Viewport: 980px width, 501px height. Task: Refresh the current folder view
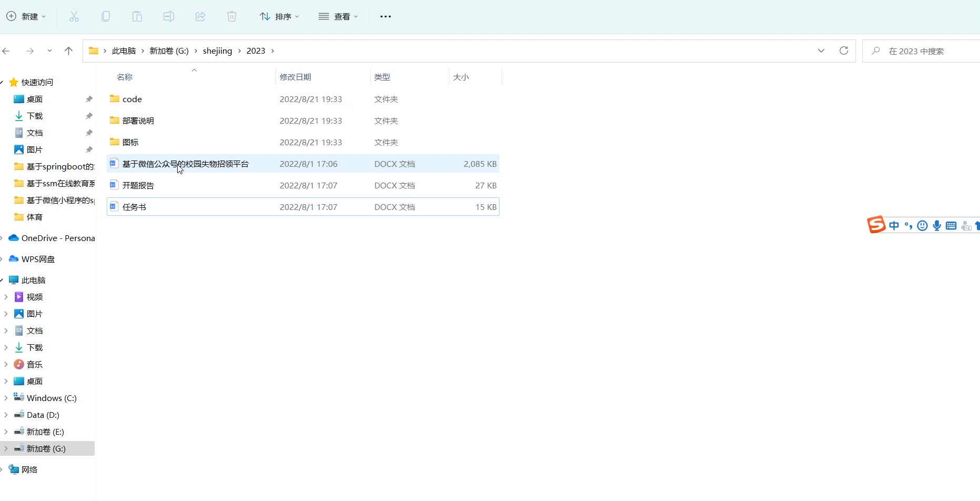click(844, 51)
